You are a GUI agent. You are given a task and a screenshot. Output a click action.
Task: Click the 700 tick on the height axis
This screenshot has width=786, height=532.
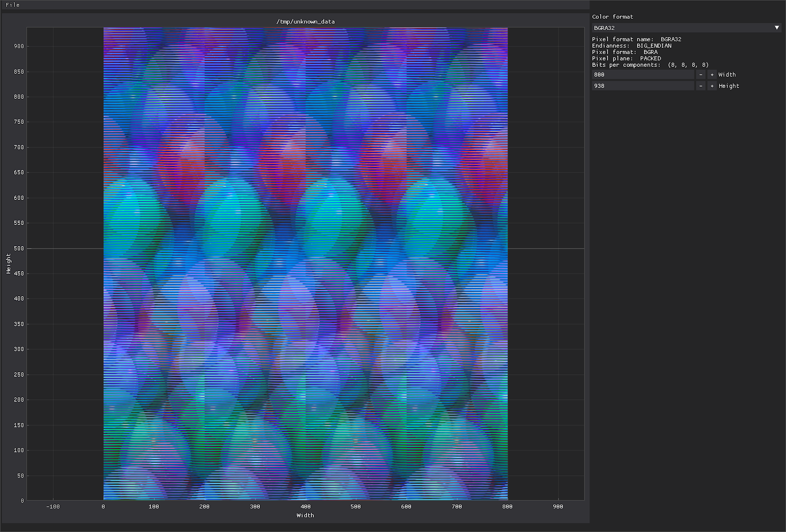click(x=19, y=147)
